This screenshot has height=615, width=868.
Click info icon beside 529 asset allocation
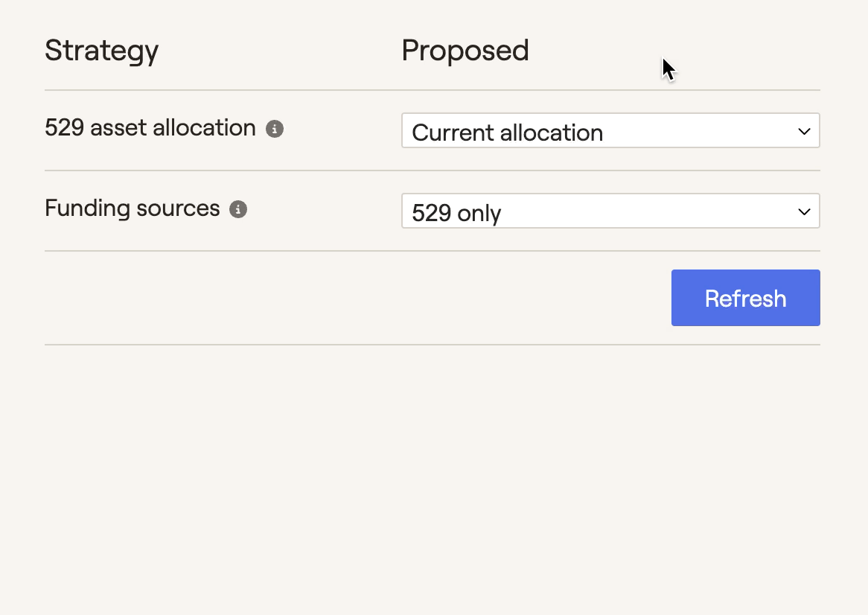pyautogui.click(x=275, y=129)
